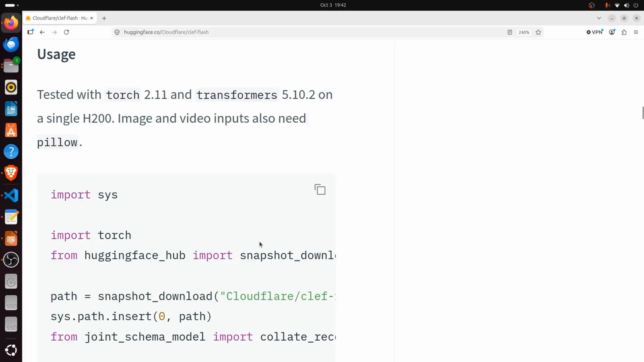Image resolution: width=644 pixels, height=362 pixels.
Task: Open the clock showing Oct 3 19:42
Action: 333,5
